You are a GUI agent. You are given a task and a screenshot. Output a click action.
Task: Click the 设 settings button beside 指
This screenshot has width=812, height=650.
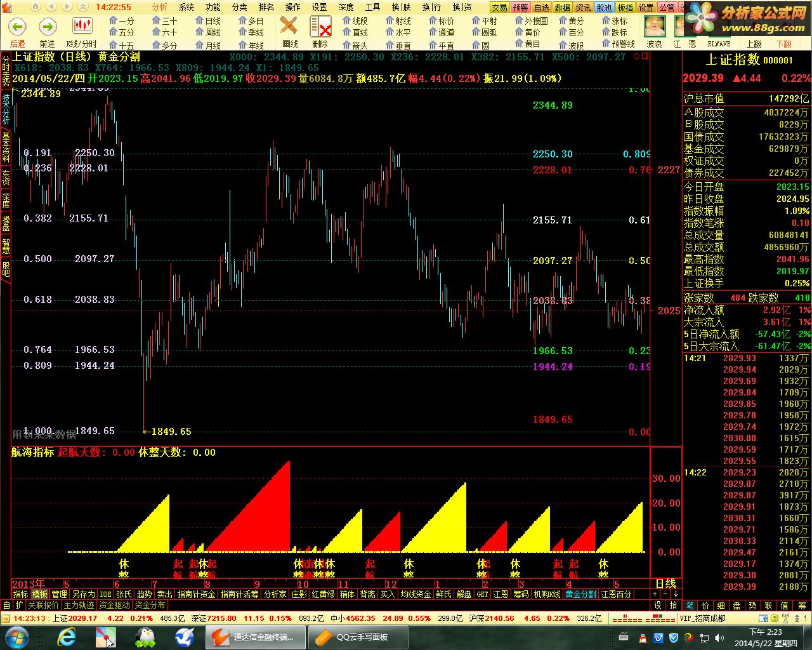658,606
